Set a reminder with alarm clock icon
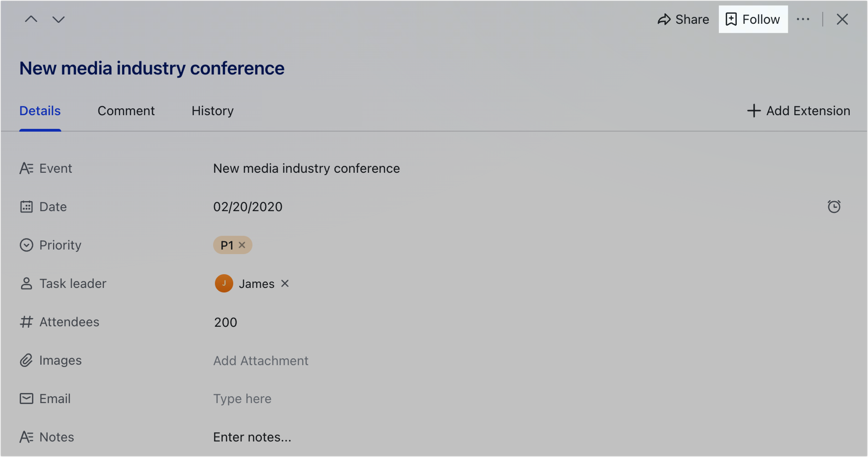This screenshot has height=457, width=868. pos(834,206)
